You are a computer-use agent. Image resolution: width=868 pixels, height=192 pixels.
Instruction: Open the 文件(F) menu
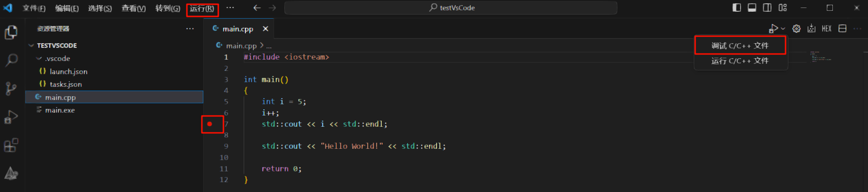[34, 8]
